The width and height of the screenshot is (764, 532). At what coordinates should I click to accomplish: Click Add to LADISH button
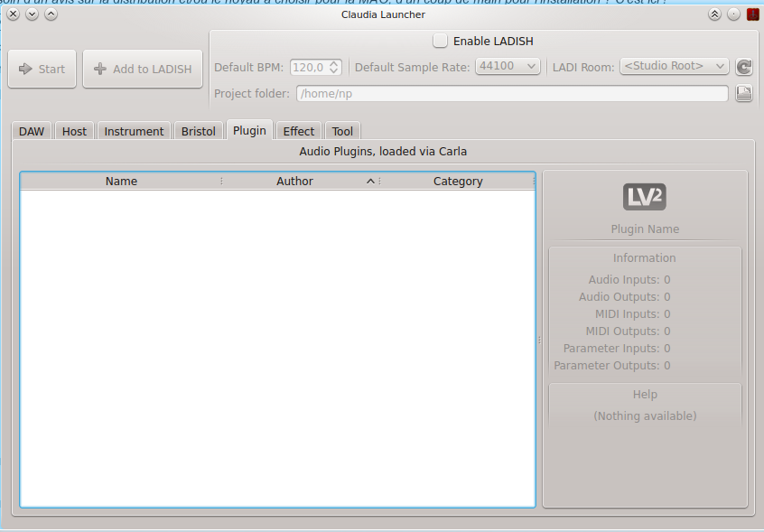tap(143, 69)
